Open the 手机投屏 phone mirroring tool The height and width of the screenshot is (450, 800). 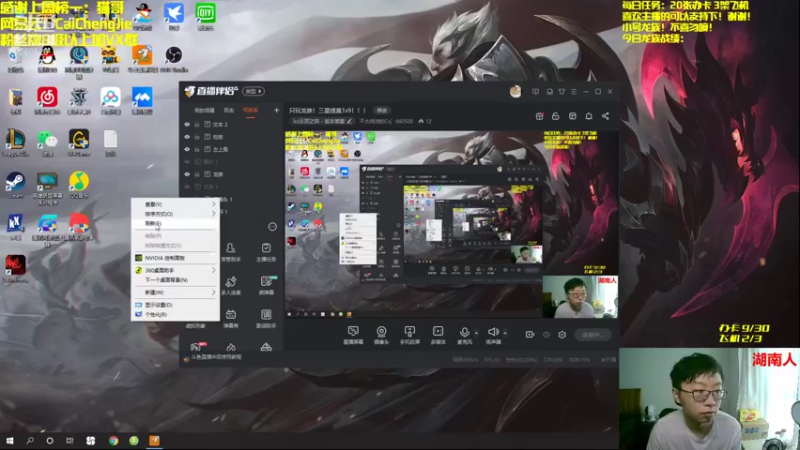(410, 335)
